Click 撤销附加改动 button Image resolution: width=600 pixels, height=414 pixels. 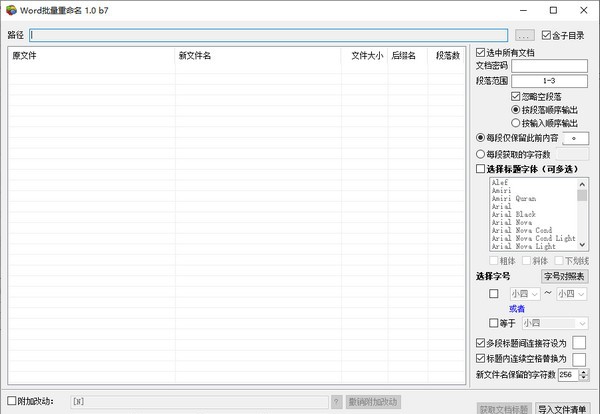[x=373, y=402]
